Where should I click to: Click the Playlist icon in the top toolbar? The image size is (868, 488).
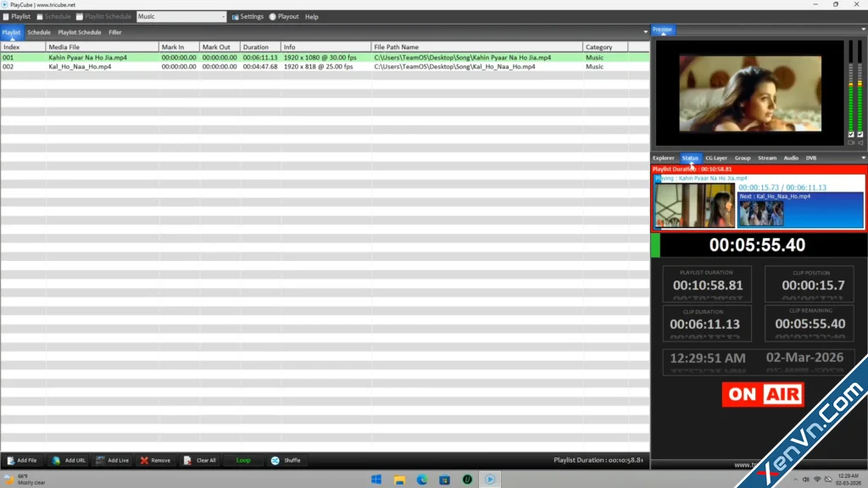(17, 17)
